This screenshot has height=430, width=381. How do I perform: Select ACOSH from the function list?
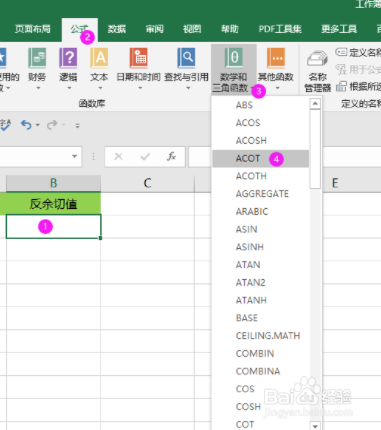(x=261, y=140)
